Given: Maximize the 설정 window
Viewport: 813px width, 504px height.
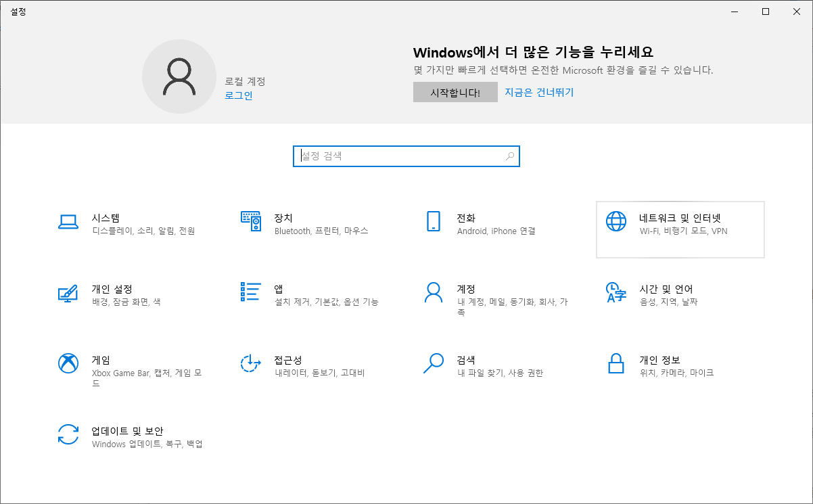Looking at the screenshot, I should point(766,12).
